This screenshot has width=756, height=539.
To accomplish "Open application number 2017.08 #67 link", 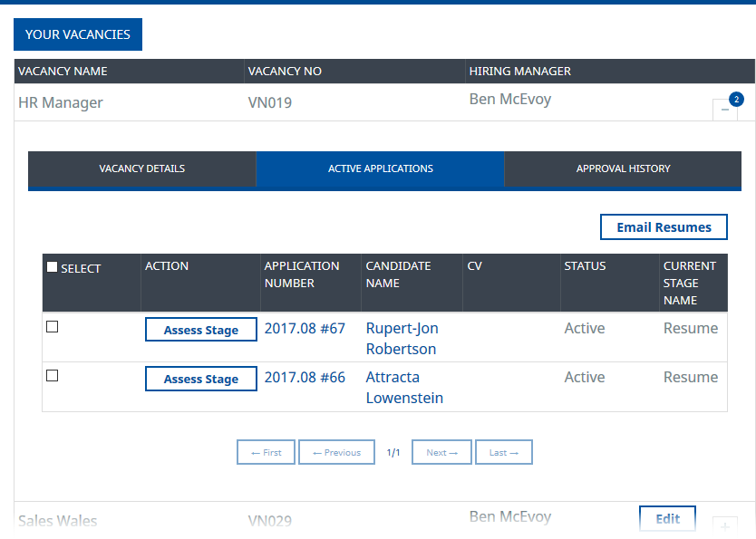I will [x=305, y=328].
